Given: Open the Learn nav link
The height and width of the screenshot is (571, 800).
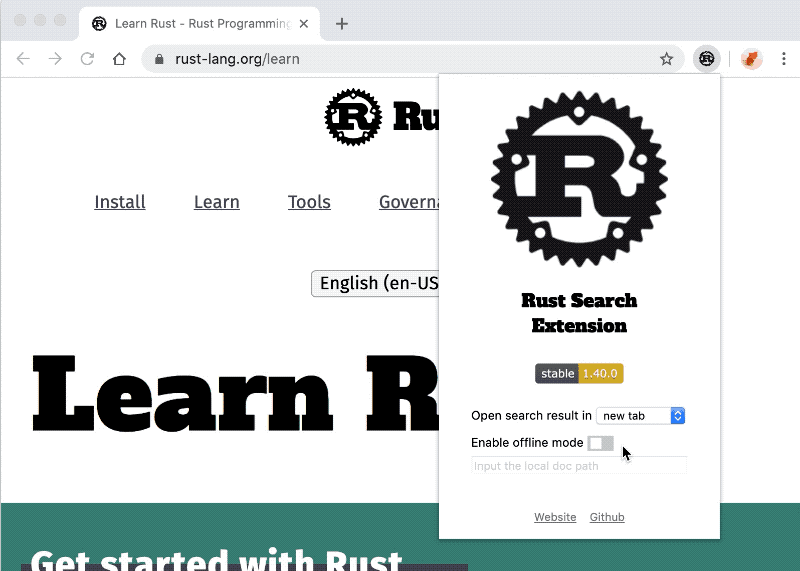Looking at the screenshot, I should coord(217,202).
